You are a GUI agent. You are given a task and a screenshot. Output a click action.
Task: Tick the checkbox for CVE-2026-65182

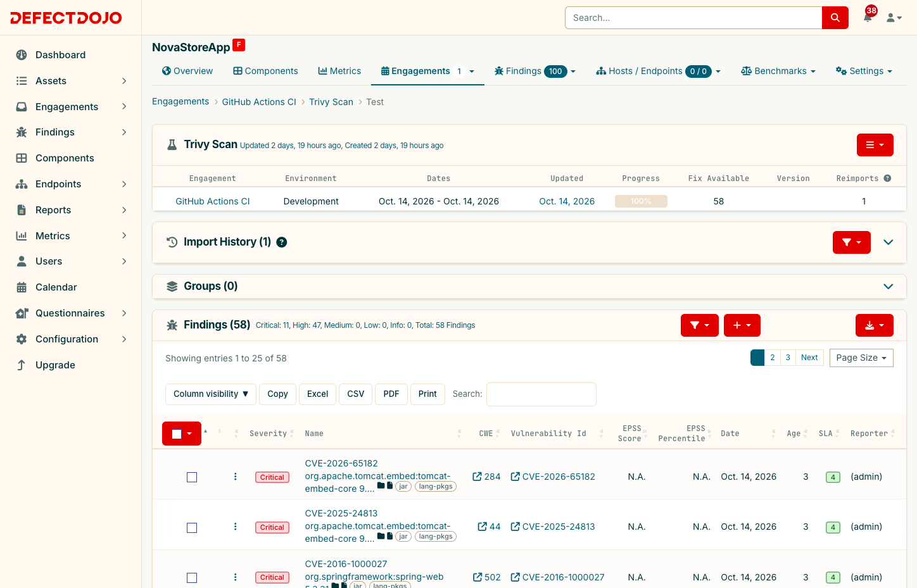[192, 477]
